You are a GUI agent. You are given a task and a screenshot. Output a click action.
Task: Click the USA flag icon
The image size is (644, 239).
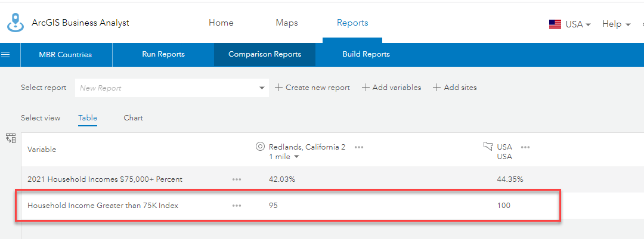(x=555, y=24)
